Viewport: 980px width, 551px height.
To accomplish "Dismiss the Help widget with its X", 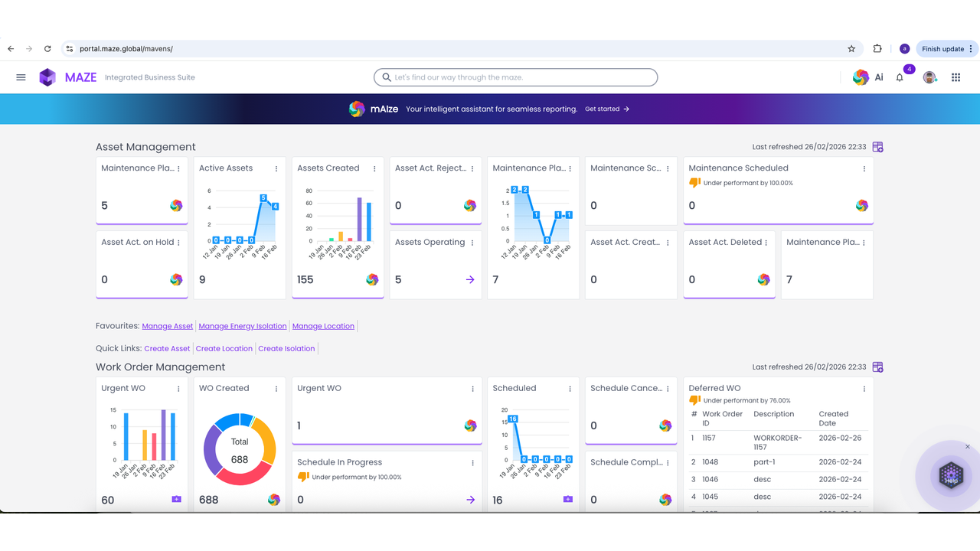I will click(x=968, y=447).
